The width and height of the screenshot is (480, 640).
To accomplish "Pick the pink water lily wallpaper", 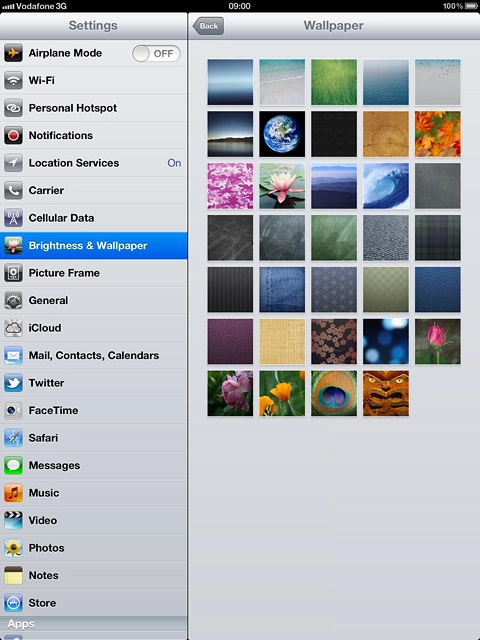I will pyautogui.click(x=282, y=186).
